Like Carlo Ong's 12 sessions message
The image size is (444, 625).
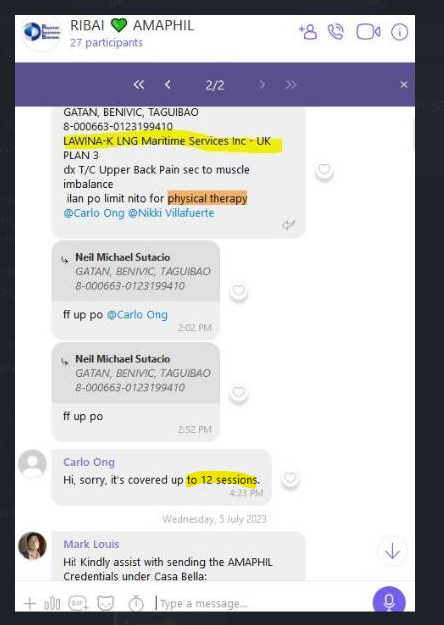click(x=290, y=478)
